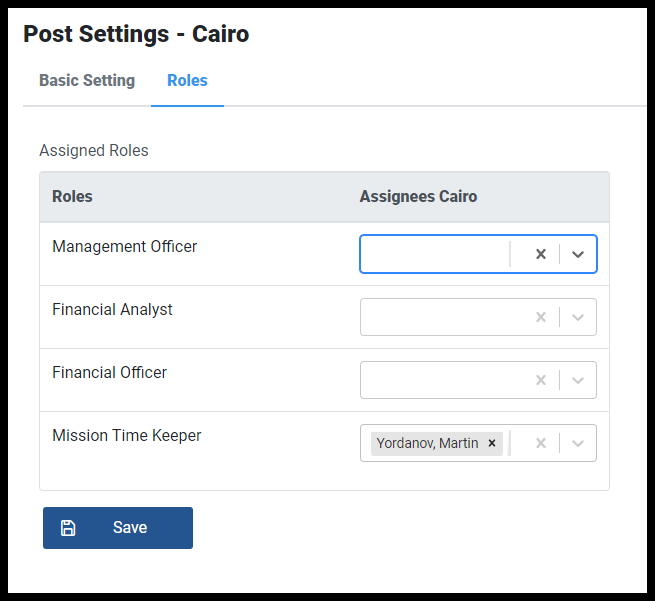Click the Mission Time Keeper role label
The image size is (655, 601).
pos(127,435)
